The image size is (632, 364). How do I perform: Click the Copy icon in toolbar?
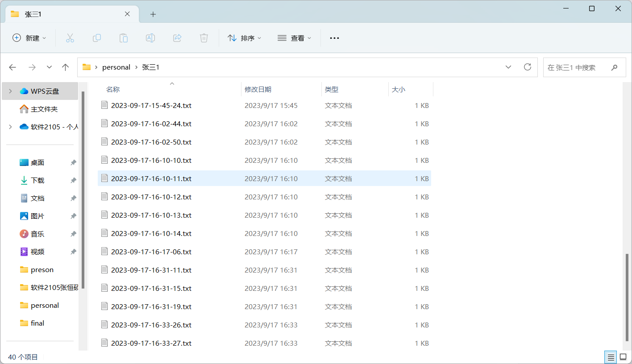tap(97, 38)
